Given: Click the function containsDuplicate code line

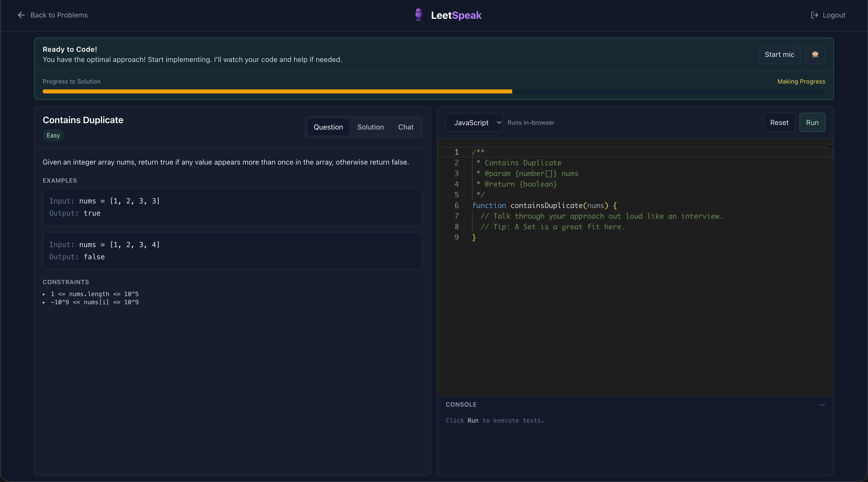Looking at the screenshot, I should [544, 205].
